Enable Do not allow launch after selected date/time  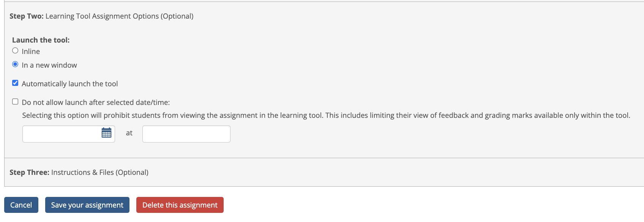coord(15,101)
